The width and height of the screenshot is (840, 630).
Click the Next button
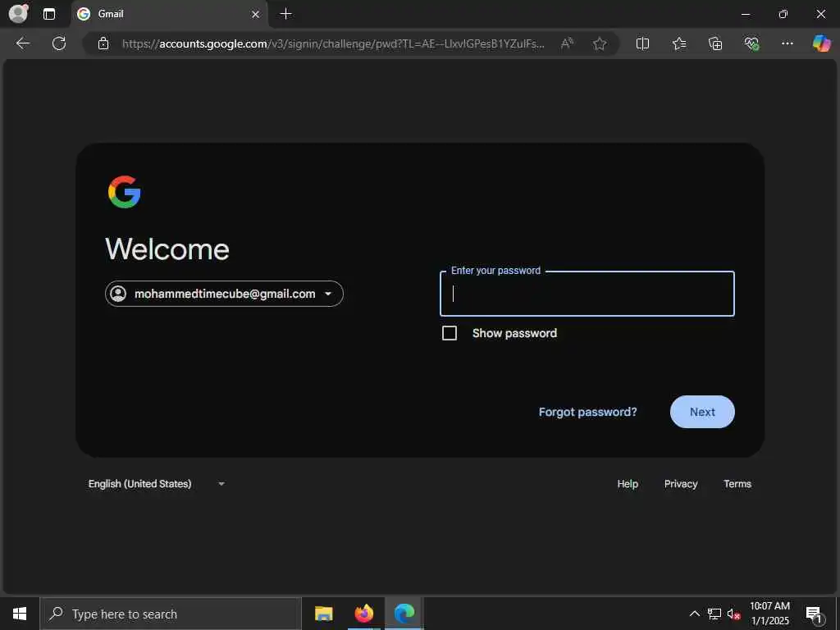(702, 412)
